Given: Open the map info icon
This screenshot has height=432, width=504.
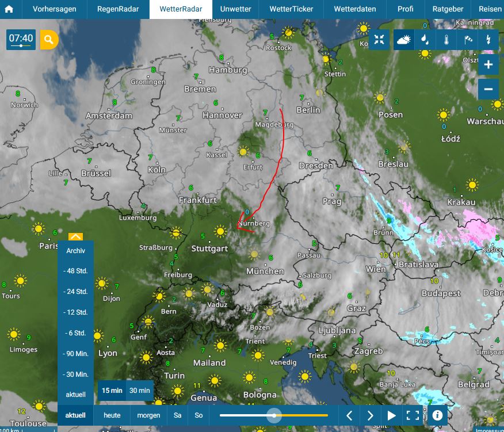Looking at the screenshot, I should (437, 415).
